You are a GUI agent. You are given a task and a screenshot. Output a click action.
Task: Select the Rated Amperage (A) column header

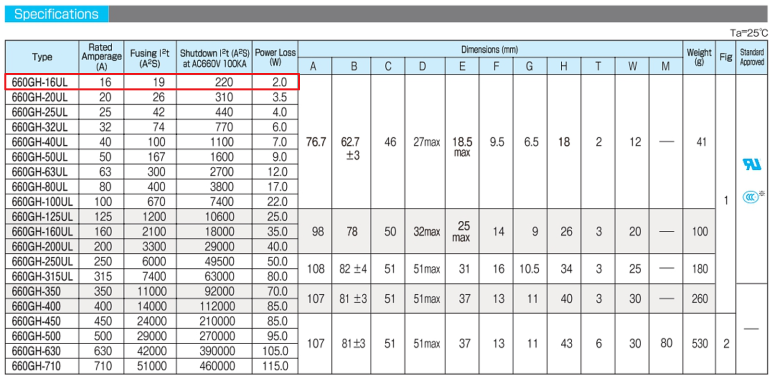102,57
